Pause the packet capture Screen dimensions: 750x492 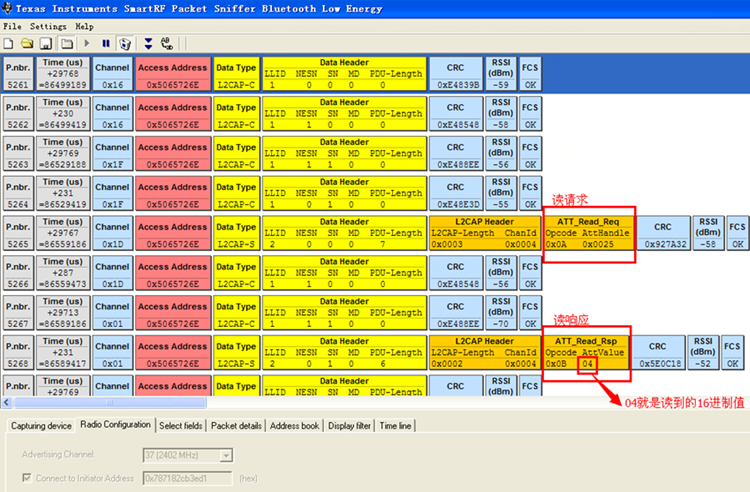coord(106,44)
